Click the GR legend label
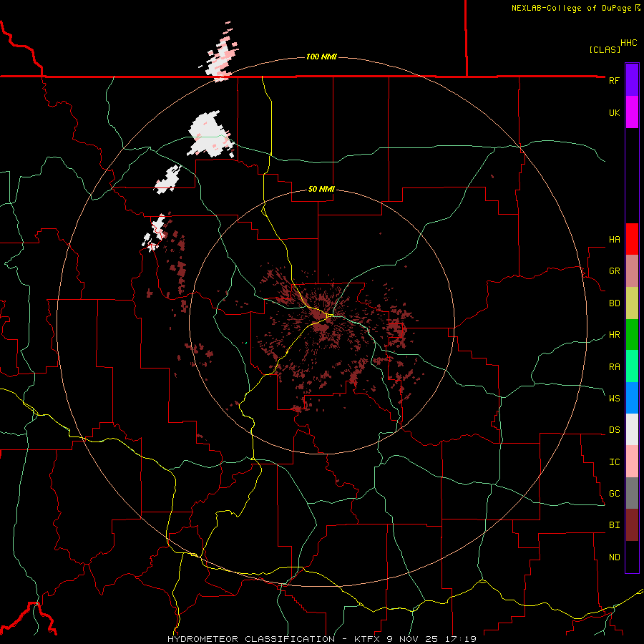The width and height of the screenshot is (644, 644). pos(614,271)
